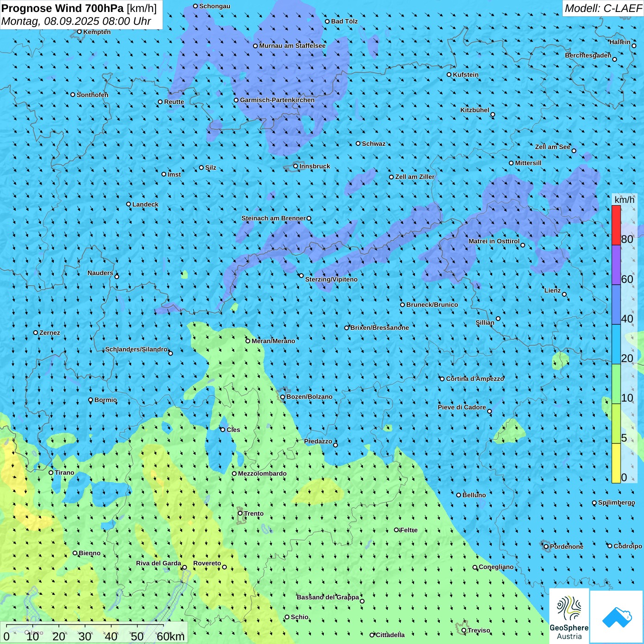Click the 'Berchtesgaden' label
This screenshot has width=644, height=644.
click(588, 55)
